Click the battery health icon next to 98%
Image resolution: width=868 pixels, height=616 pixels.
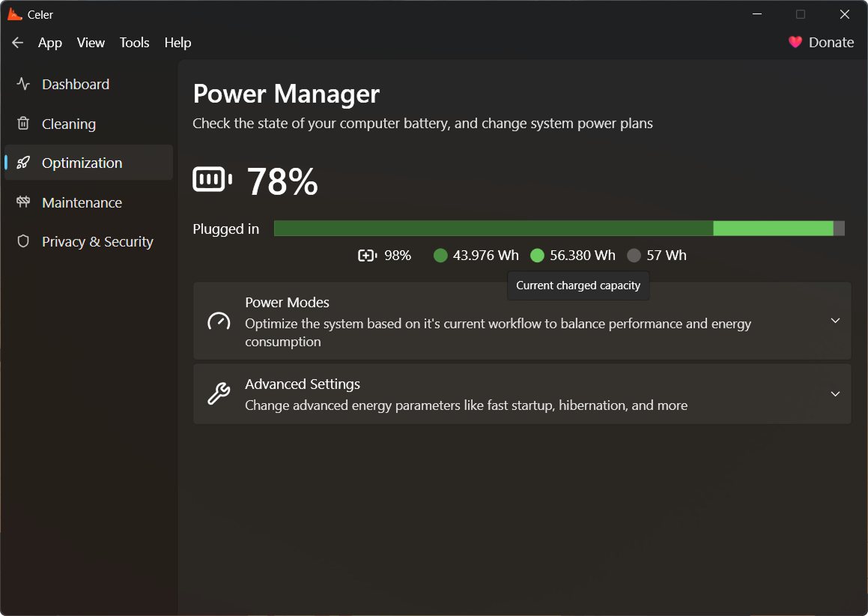(367, 256)
